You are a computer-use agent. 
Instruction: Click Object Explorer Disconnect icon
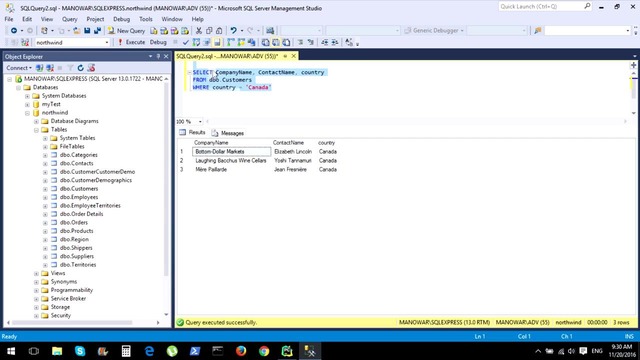pyautogui.click(x=50, y=68)
